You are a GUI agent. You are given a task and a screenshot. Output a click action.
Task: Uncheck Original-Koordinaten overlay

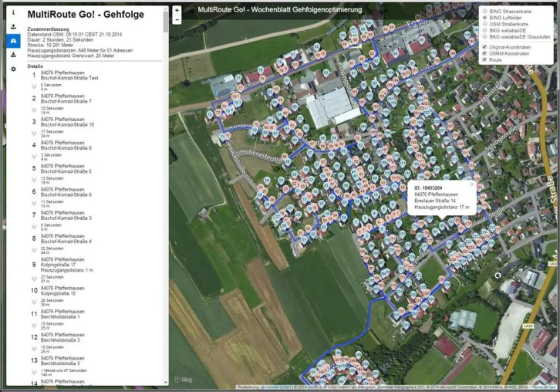click(484, 47)
